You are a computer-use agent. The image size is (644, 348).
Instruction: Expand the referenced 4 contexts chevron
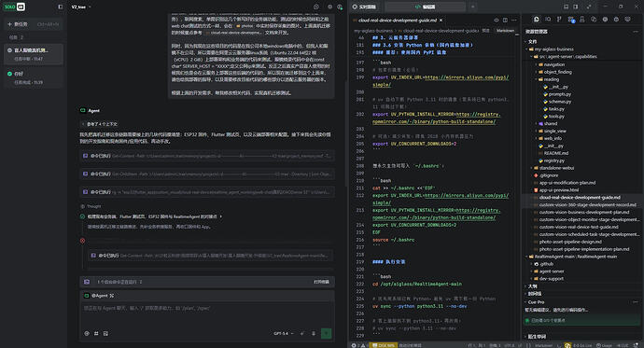tap(82, 124)
